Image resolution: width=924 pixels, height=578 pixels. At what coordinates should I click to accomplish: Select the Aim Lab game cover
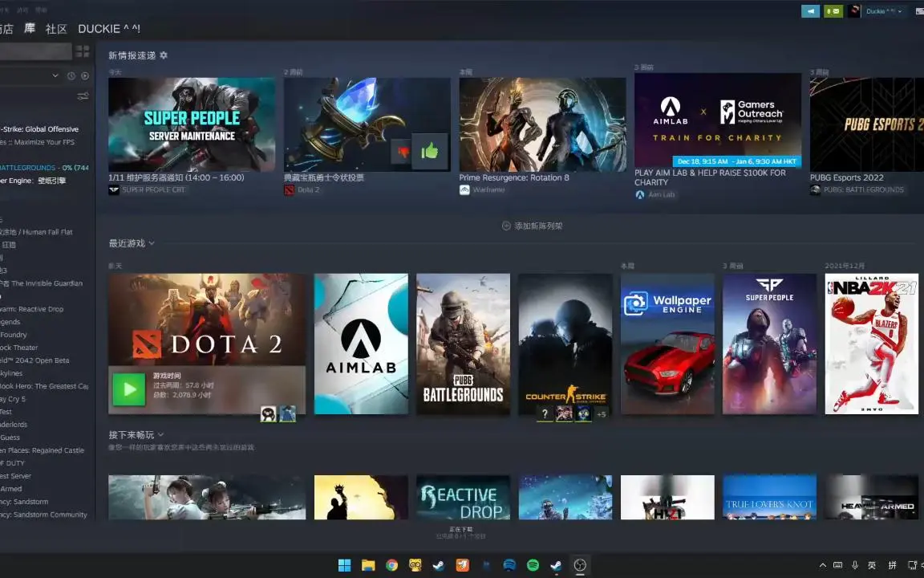coord(361,344)
